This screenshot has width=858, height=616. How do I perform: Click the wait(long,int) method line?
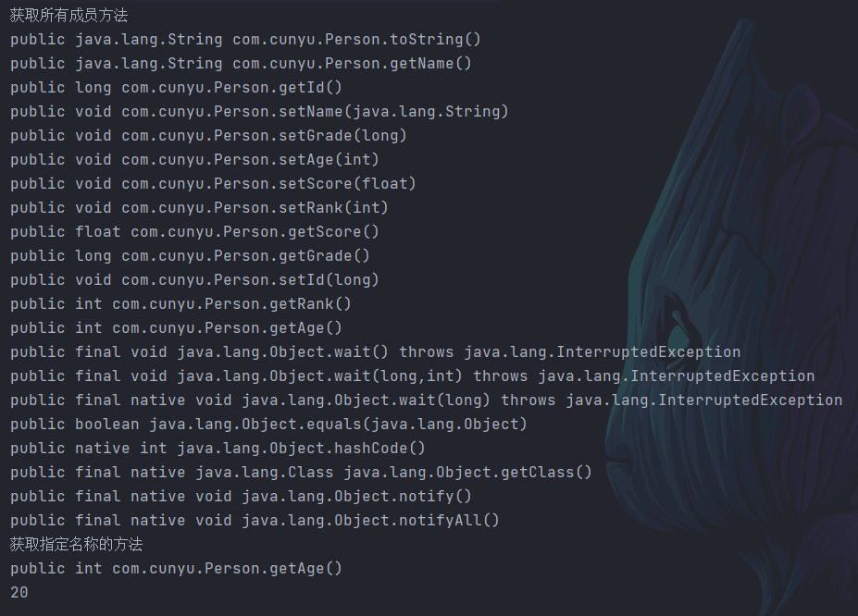pos(412,376)
